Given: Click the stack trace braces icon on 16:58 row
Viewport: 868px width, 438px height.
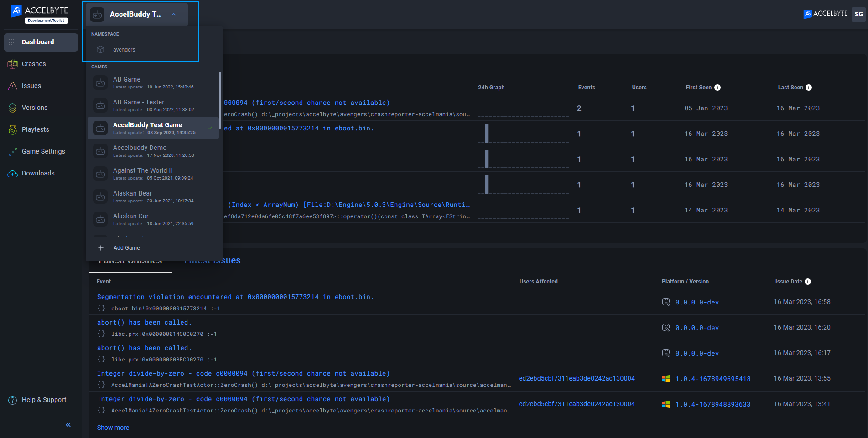Looking at the screenshot, I should tap(101, 308).
